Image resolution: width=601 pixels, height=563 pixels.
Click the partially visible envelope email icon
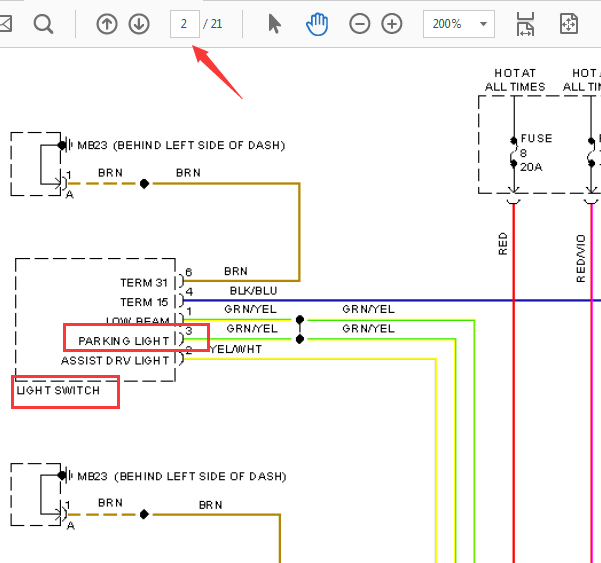point(6,24)
